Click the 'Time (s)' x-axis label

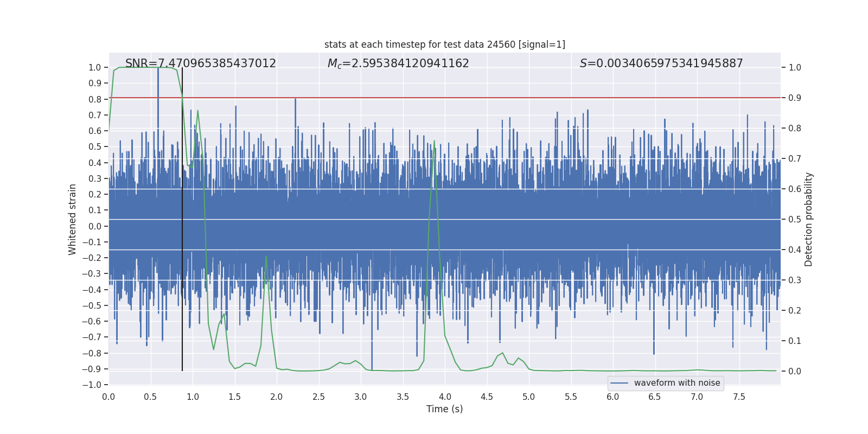444,409
